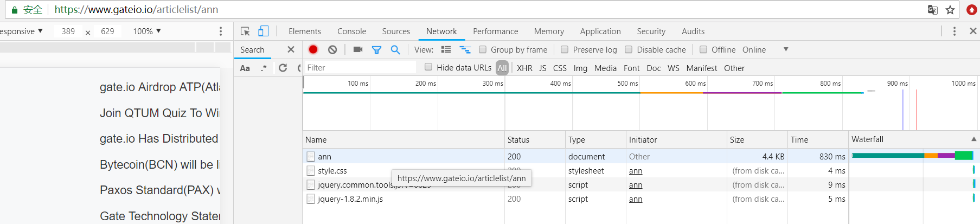Screen dimensions: 980x224
Task: Clear the network log
Action: tap(332, 49)
